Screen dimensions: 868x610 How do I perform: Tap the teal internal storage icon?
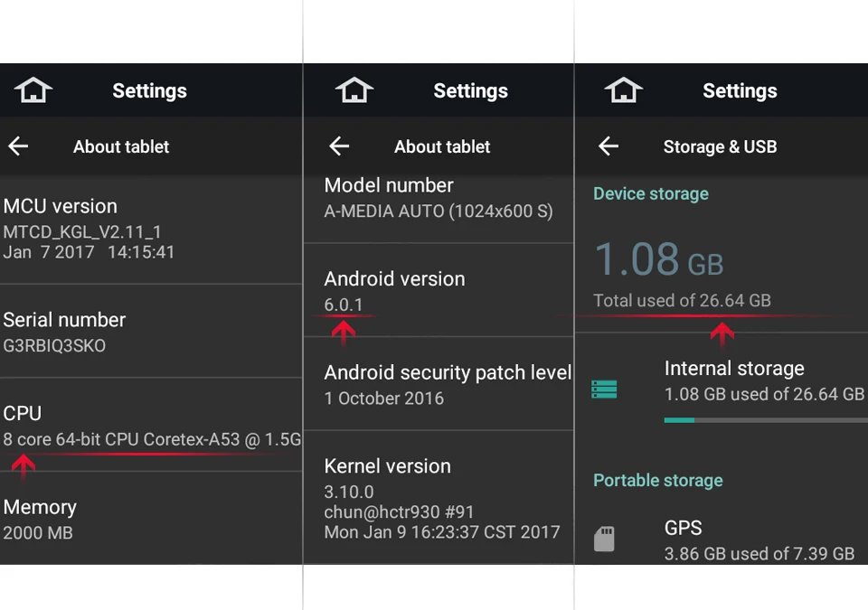(604, 389)
